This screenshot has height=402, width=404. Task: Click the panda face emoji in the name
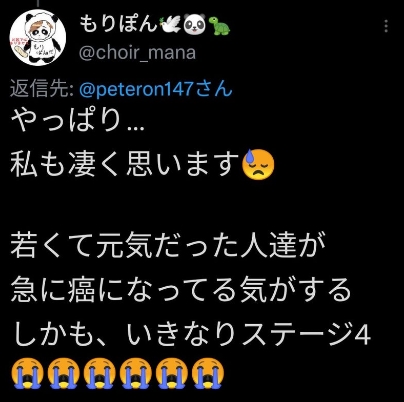click(195, 25)
